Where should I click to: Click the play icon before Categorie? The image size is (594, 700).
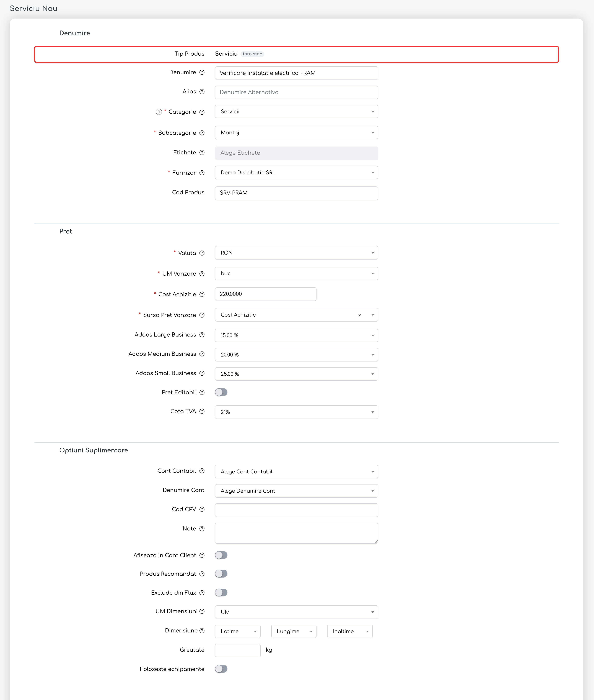point(159,112)
